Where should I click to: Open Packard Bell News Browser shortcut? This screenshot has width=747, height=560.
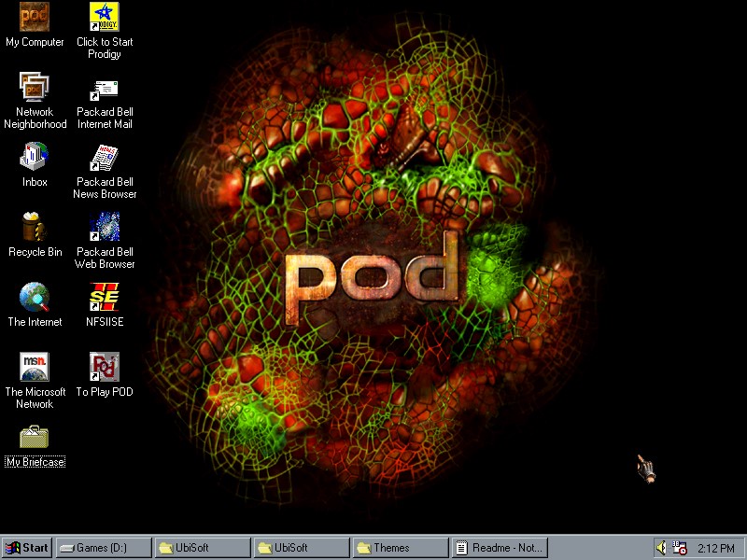pos(104,158)
